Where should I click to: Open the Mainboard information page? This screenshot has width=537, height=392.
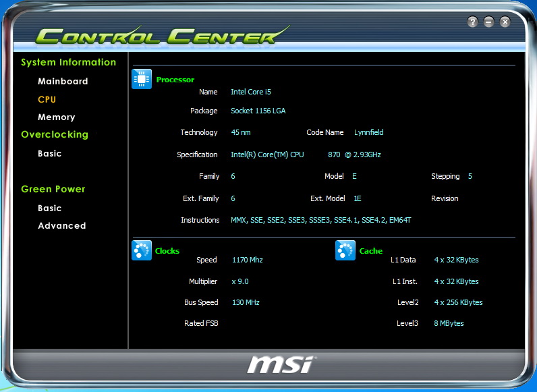(63, 81)
